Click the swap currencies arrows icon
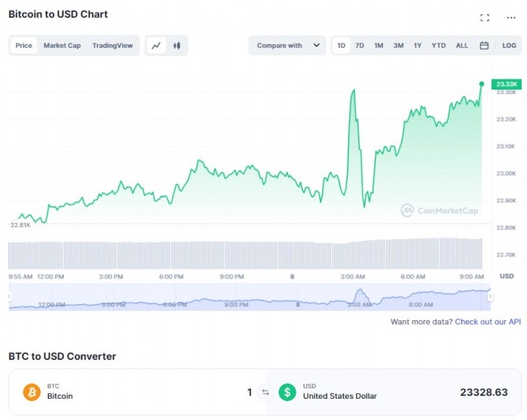Viewport: 527px width, 420px height. pos(266,392)
